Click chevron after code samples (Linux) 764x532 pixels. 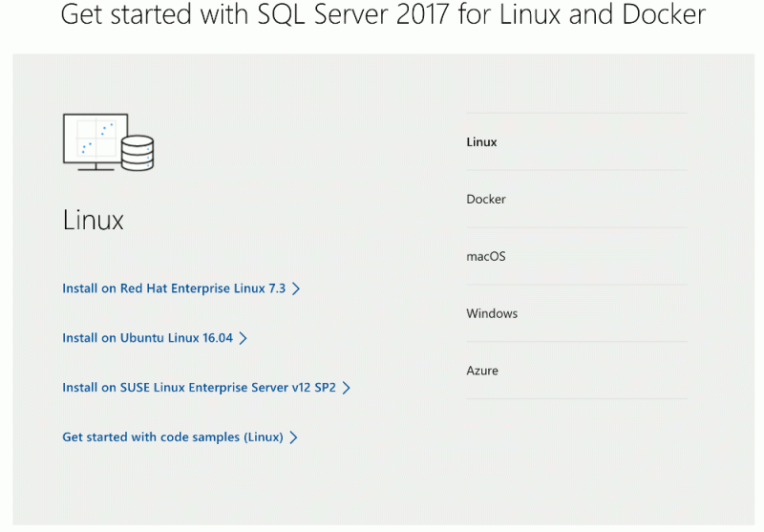(294, 437)
